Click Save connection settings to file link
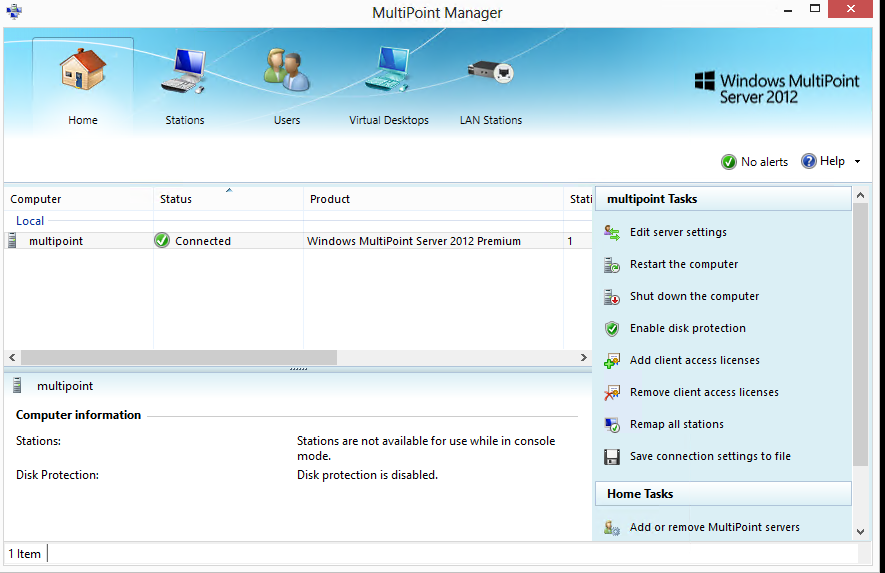Image resolution: width=885 pixels, height=573 pixels. [710, 456]
